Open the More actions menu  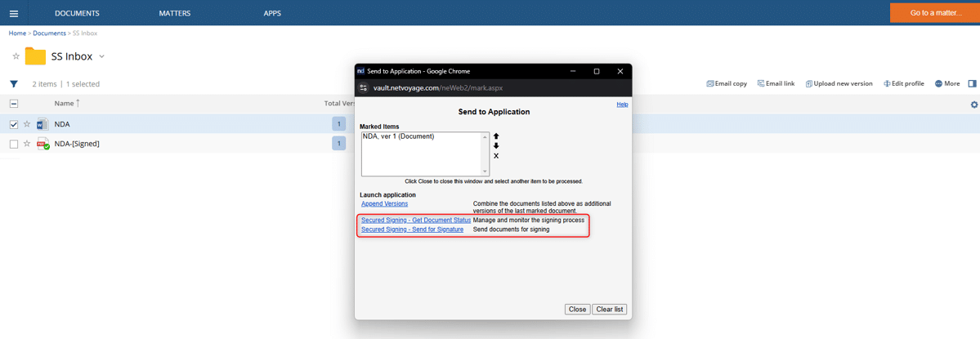pos(947,83)
